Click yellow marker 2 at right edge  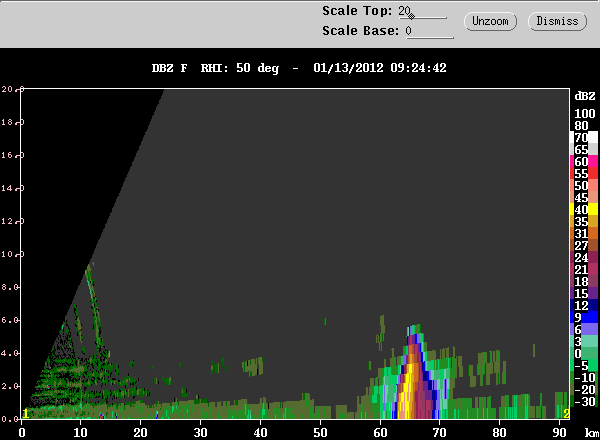(x=566, y=413)
